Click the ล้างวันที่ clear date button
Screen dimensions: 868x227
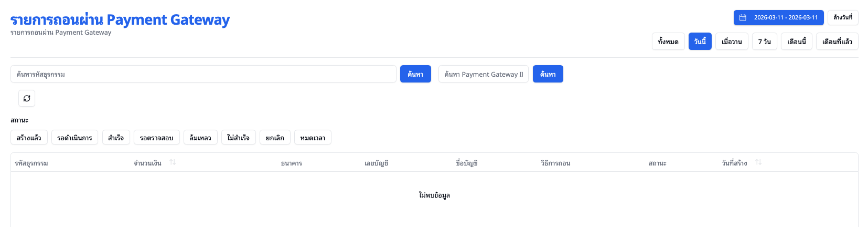coord(843,17)
